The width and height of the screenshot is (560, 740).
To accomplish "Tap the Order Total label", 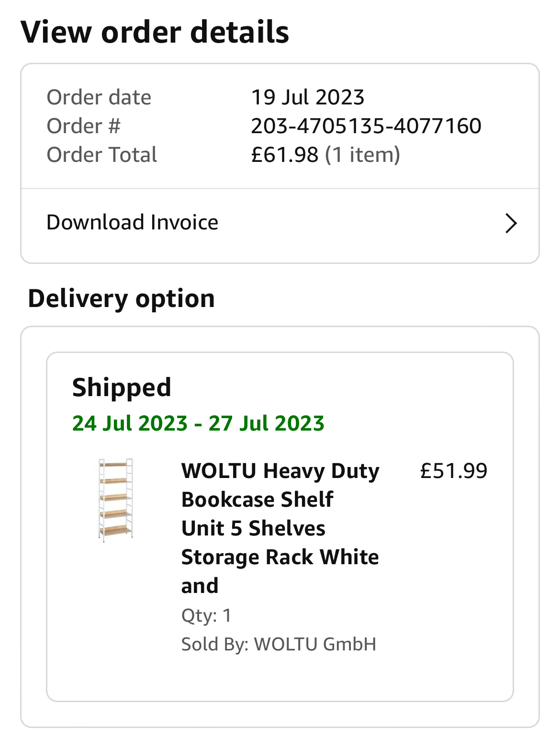I will (x=102, y=155).
